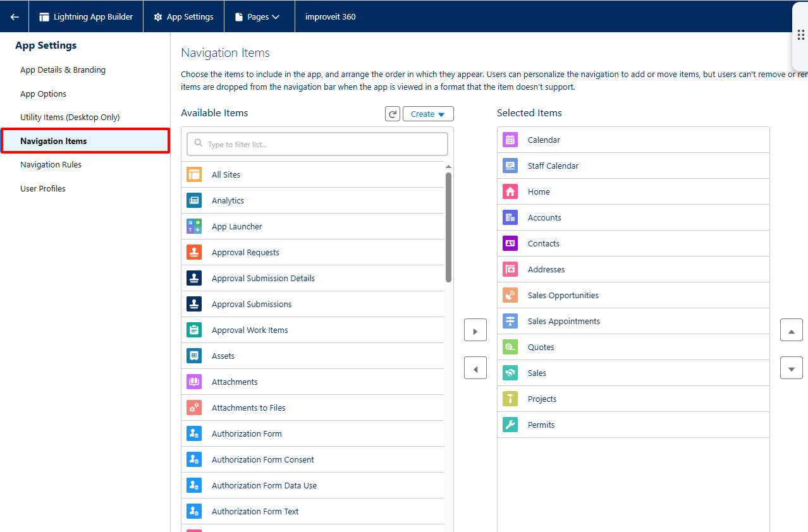Select the Authorization Form Text icon
The height and width of the screenshot is (532, 808).
point(194,511)
